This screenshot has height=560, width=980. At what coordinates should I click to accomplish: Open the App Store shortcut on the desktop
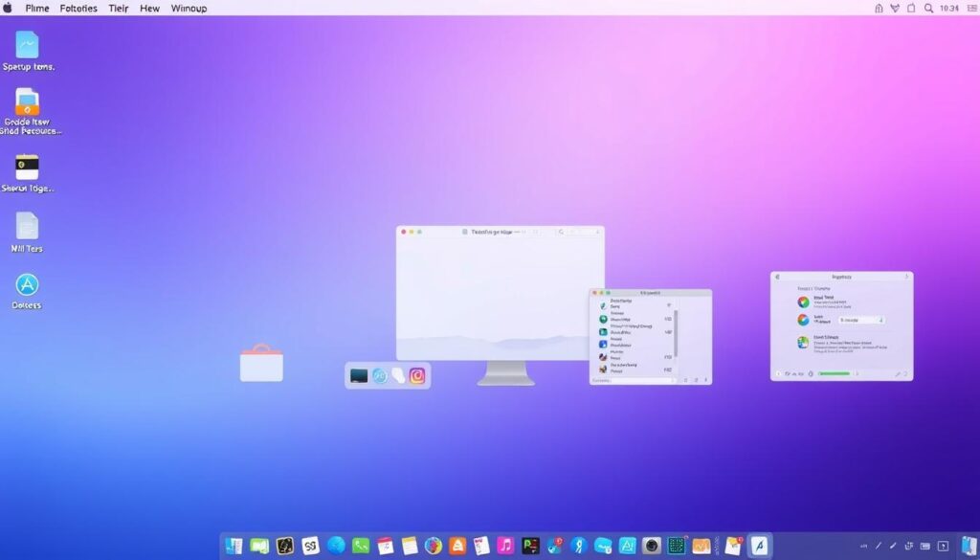pyautogui.click(x=28, y=284)
